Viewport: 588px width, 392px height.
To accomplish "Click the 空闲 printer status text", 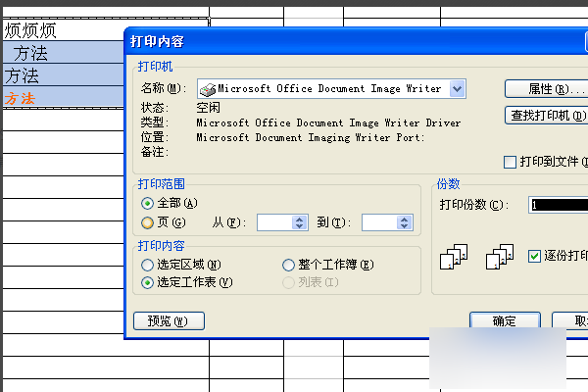I will coord(208,108).
